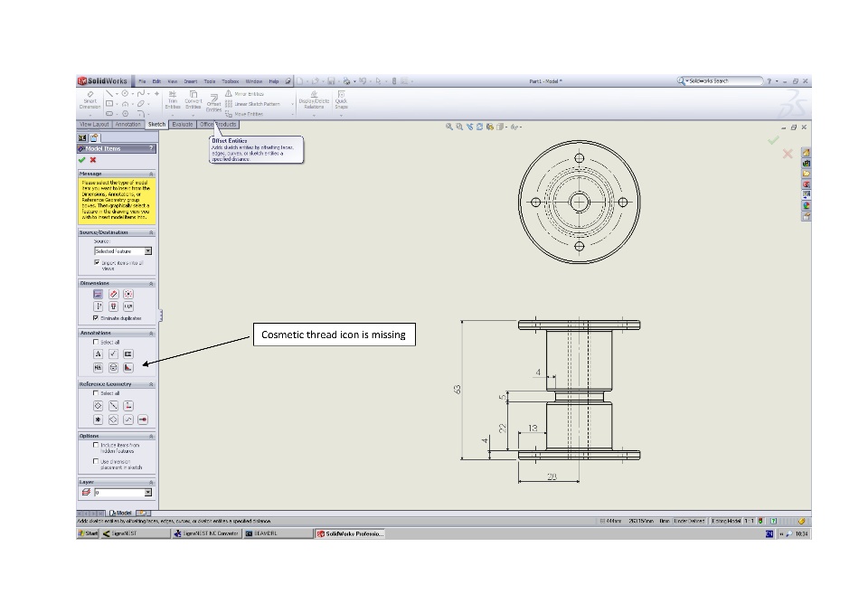Collapse the Source/Destination section
Viewport: 868px width, 613px height.
click(151, 232)
